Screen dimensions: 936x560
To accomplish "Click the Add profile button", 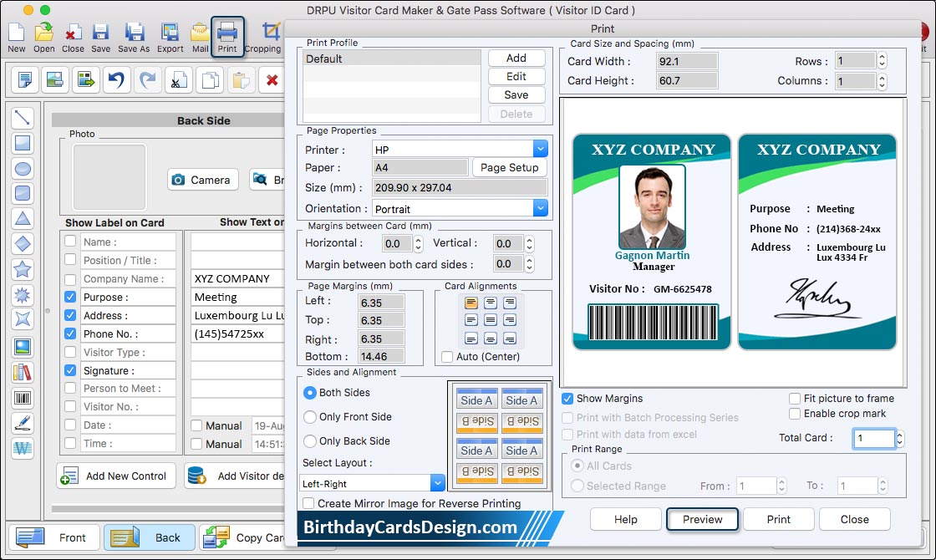I will click(516, 58).
